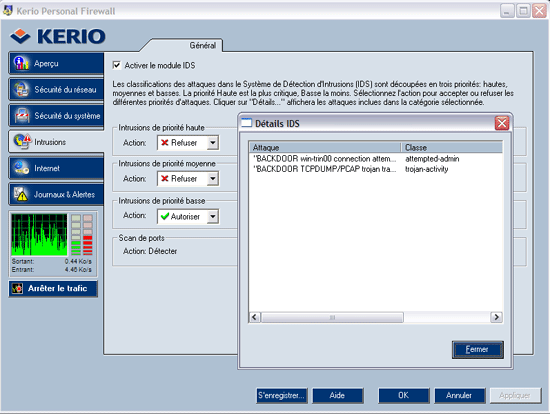Image resolution: width=550 pixels, height=414 pixels.
Task: Click the trojan-activity class cell
Action: [427, 169]
